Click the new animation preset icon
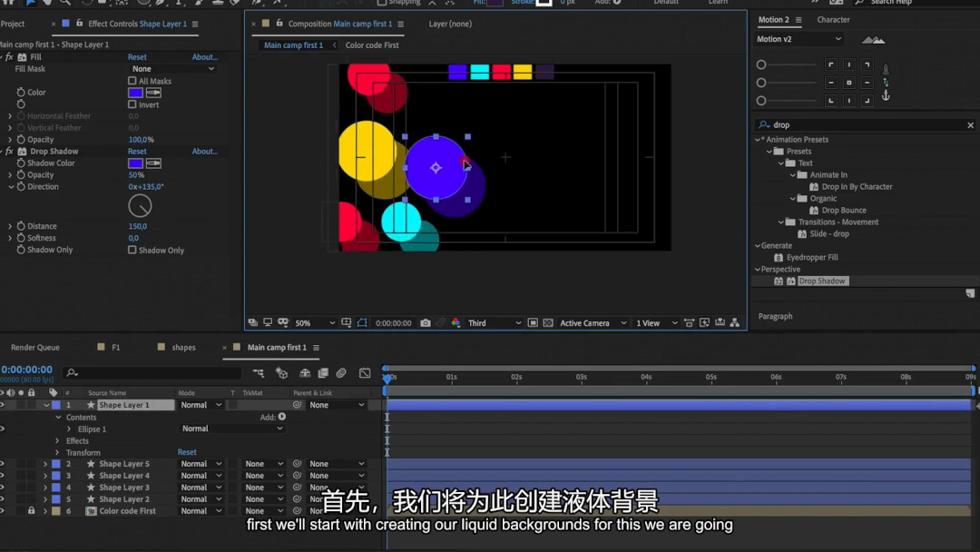The width and height of the screenshot is (980, 552). (970, 293)
